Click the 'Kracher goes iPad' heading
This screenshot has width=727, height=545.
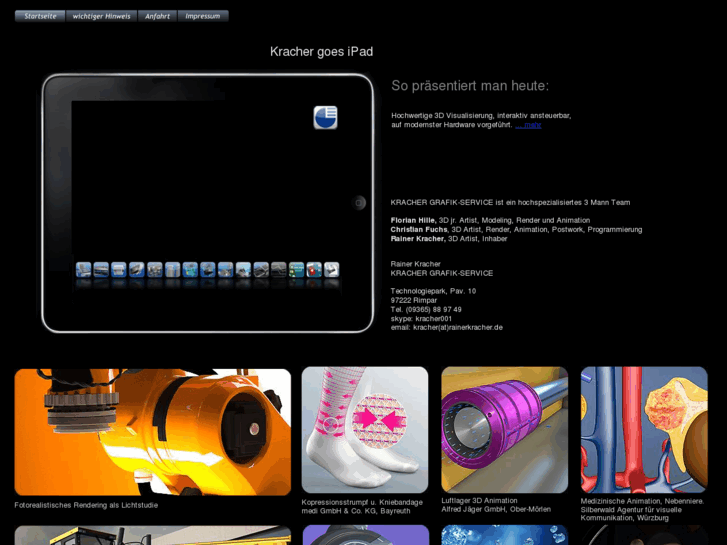tap(321, 51)
